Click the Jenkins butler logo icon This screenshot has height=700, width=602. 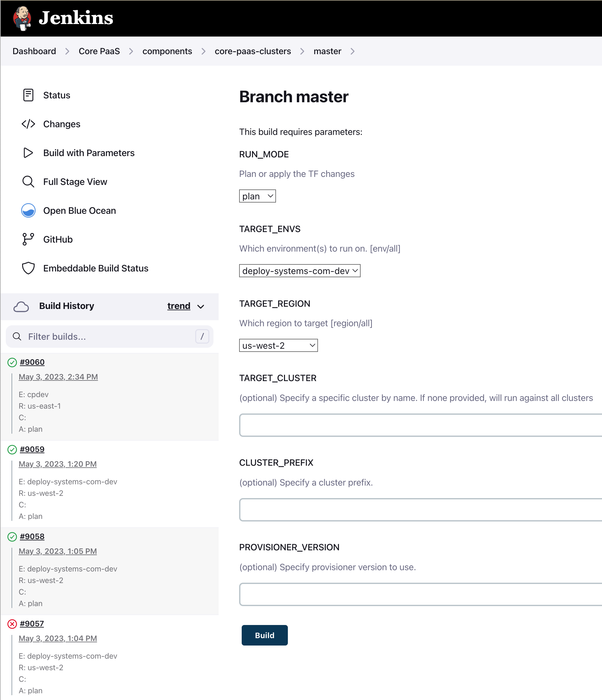pos(22,18)
